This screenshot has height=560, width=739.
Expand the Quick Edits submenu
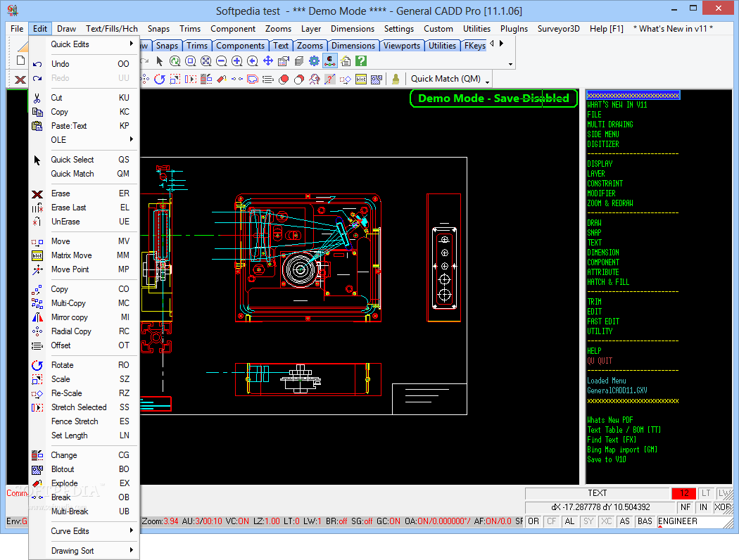pos(84,44)
